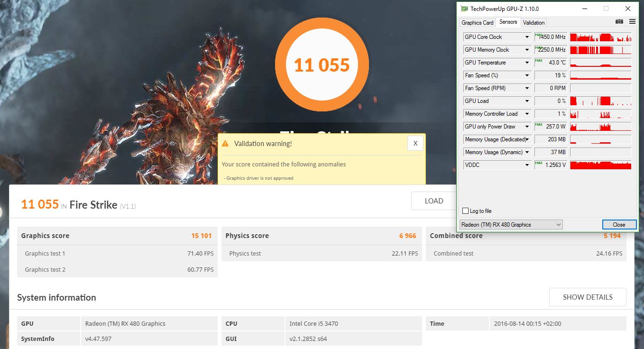Click the Combined score value 5 194
This screenshot has height=349, width=644.
tap(612, 236)
